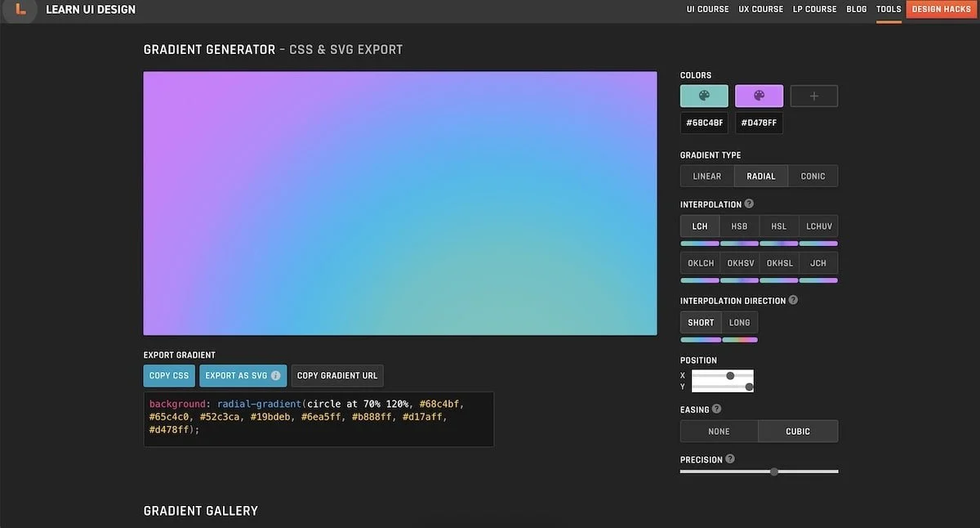Click the Gradient Gallery heading
Viewport: 980px width, 528px height.
201,511
